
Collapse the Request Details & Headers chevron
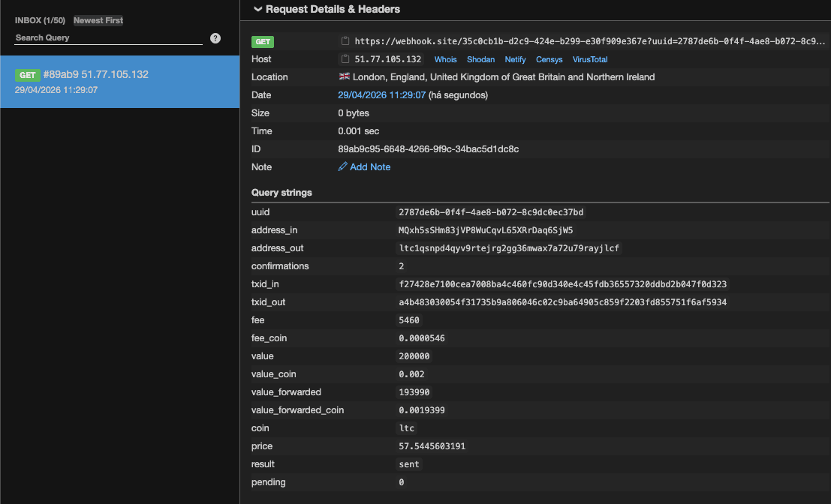pyautogui.click(x=258, y=9)
